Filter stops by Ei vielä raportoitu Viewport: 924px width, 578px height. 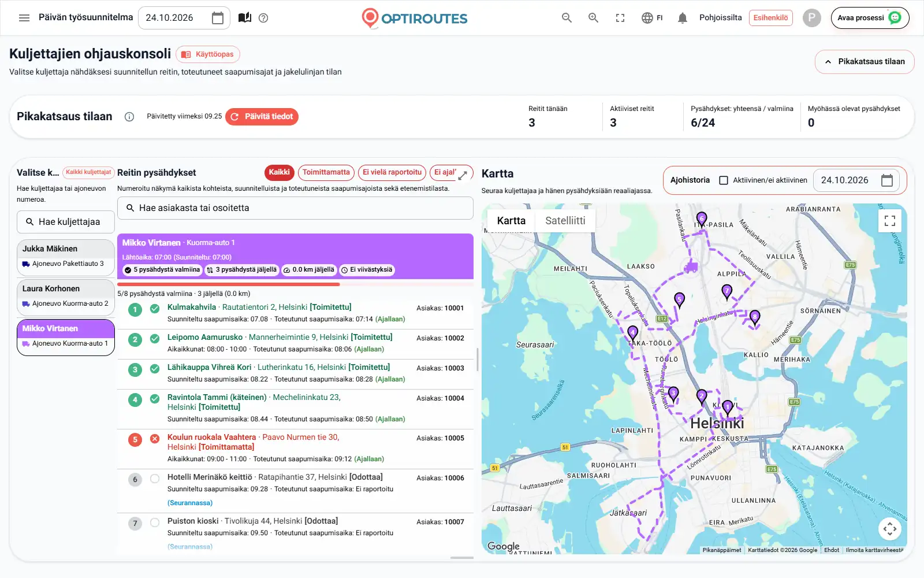tap(392, 172)
